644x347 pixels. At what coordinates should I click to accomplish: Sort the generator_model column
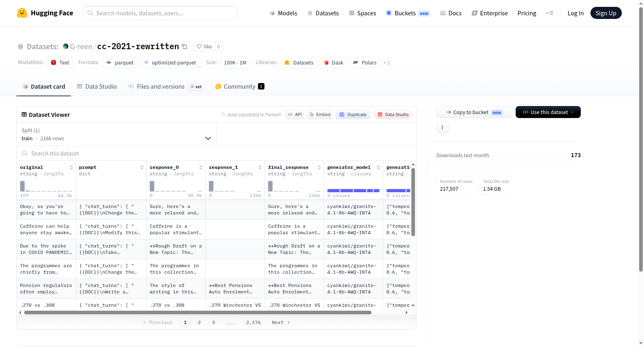pos(378,167)
